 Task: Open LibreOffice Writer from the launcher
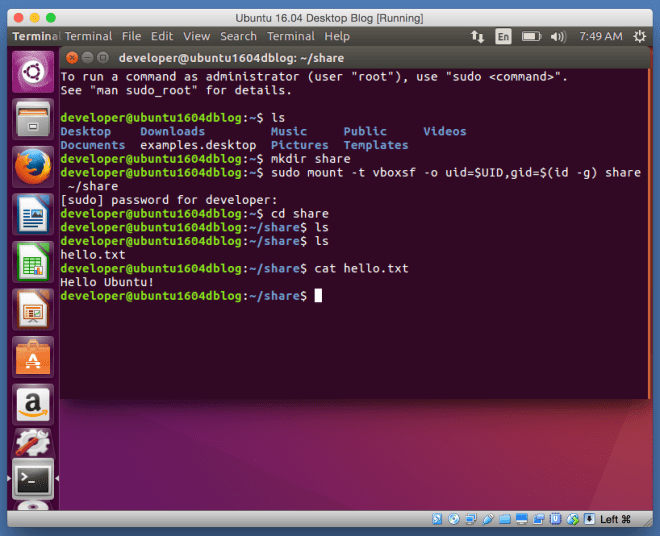pos(32,213)
